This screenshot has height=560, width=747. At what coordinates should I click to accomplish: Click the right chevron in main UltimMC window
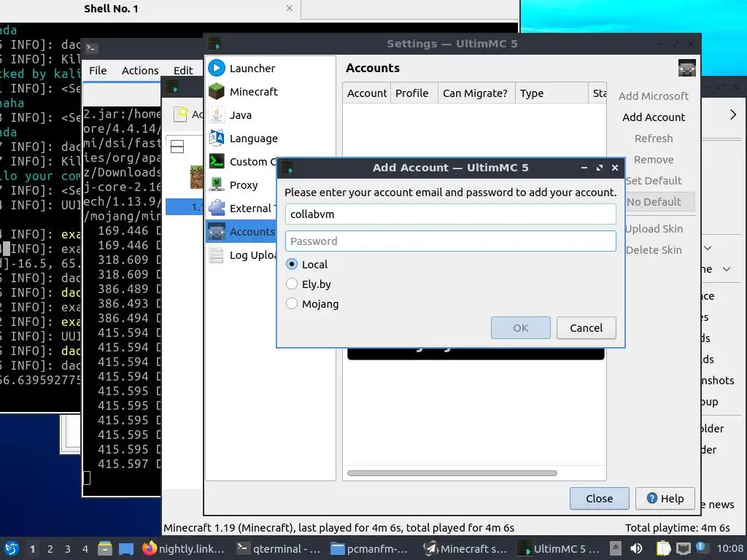pos(733,114)
